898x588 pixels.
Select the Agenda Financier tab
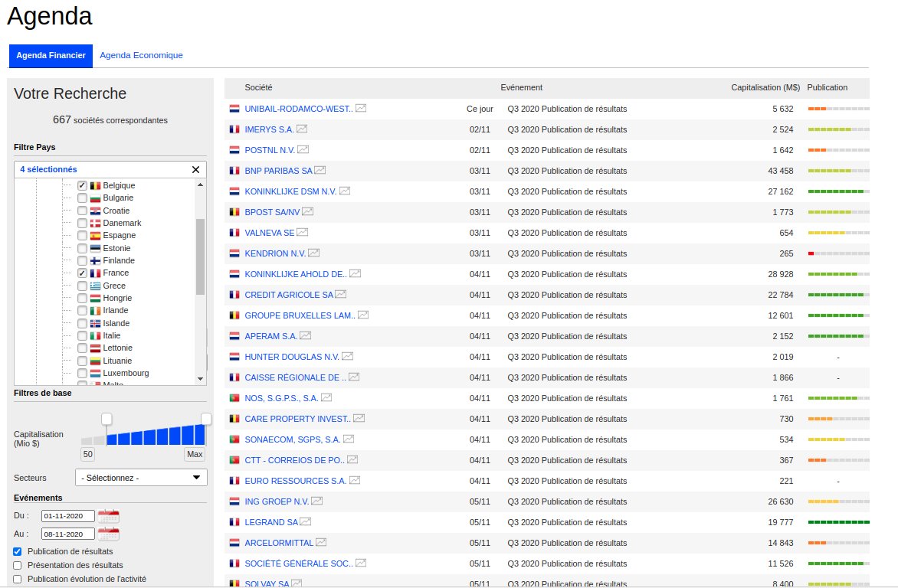coord(51,56)
